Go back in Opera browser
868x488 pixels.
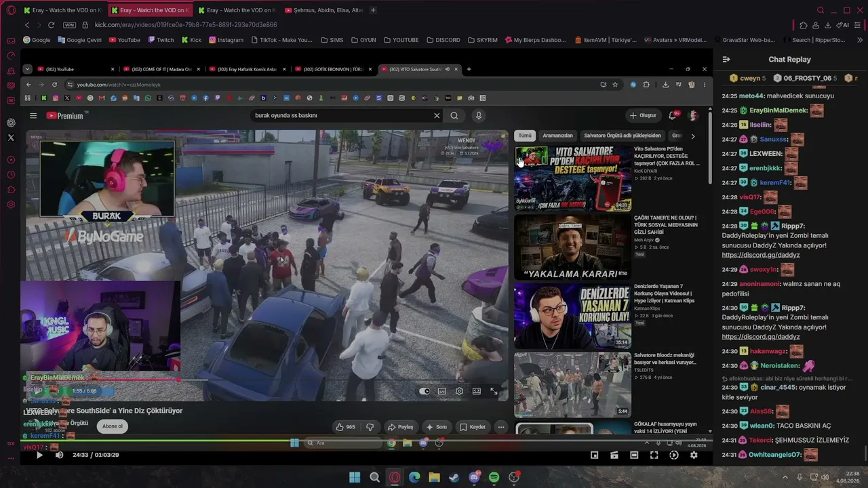27,25
